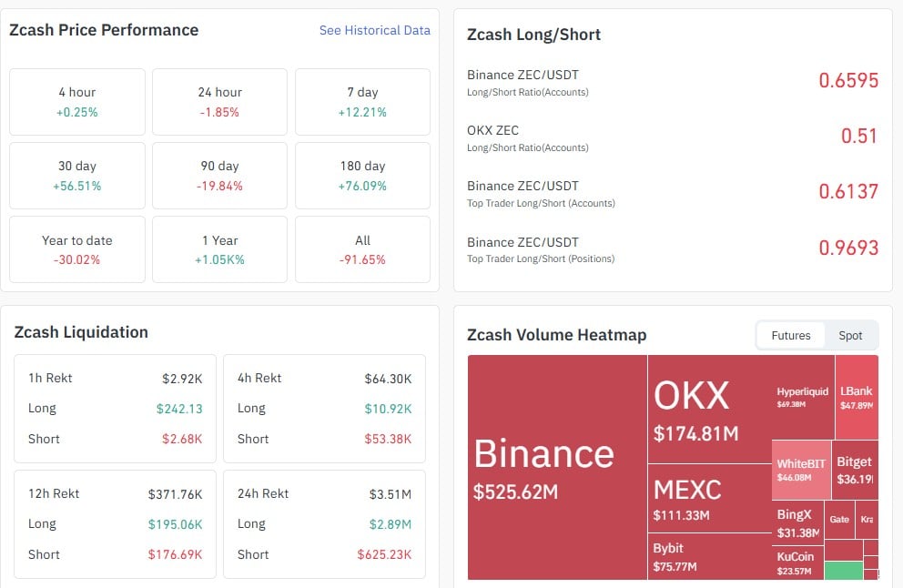Viewport: 903px width, 588px height.
Task: Open the LBank tile in the heatmap
Action: click(x=854, y=391)
